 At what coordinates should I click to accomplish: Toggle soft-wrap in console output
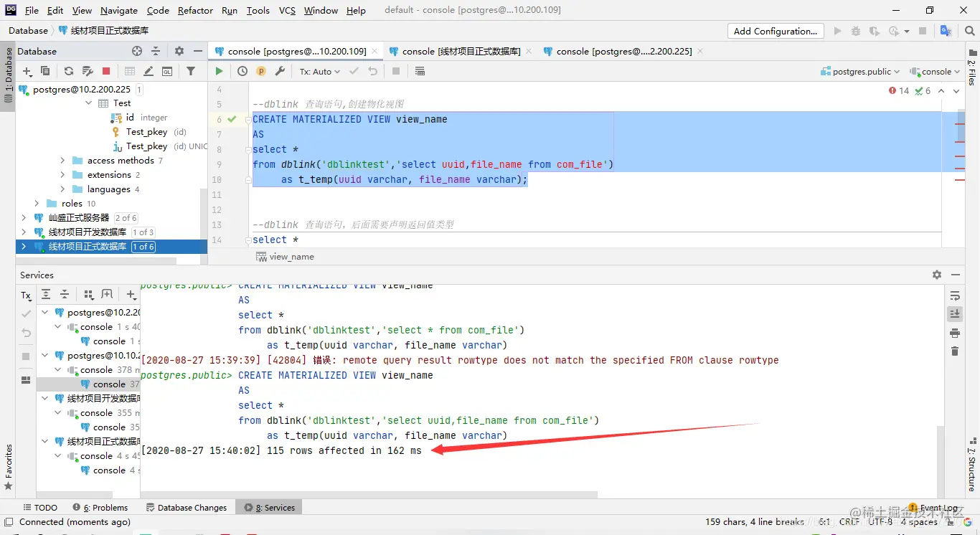954,295
